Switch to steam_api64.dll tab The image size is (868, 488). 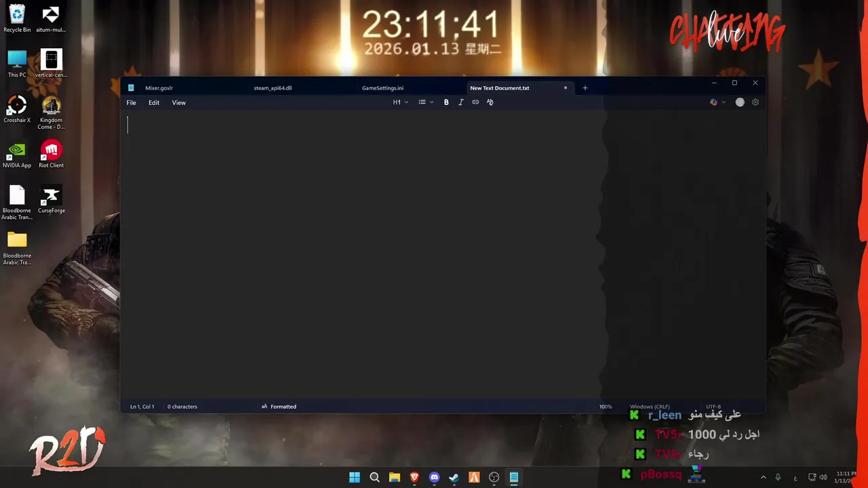point(273,88)
